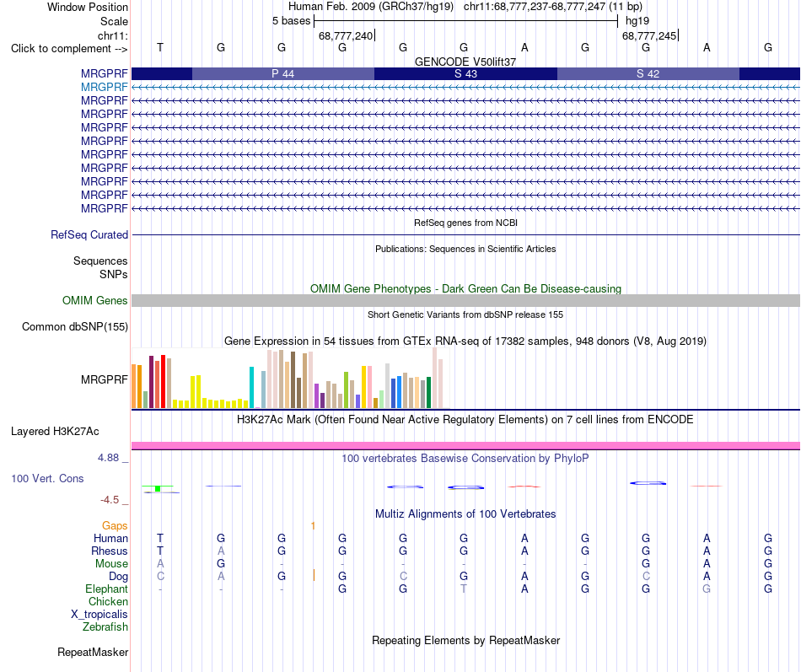Screen dimensions: 801x672
Task: Click the Scale label
Action: click(x=114, y=21)
